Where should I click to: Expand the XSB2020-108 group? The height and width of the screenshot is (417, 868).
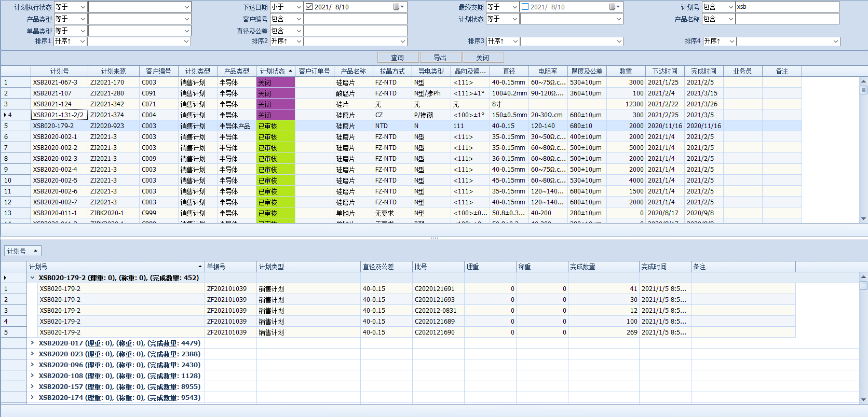pyautogui.click(x=32, y=376)
